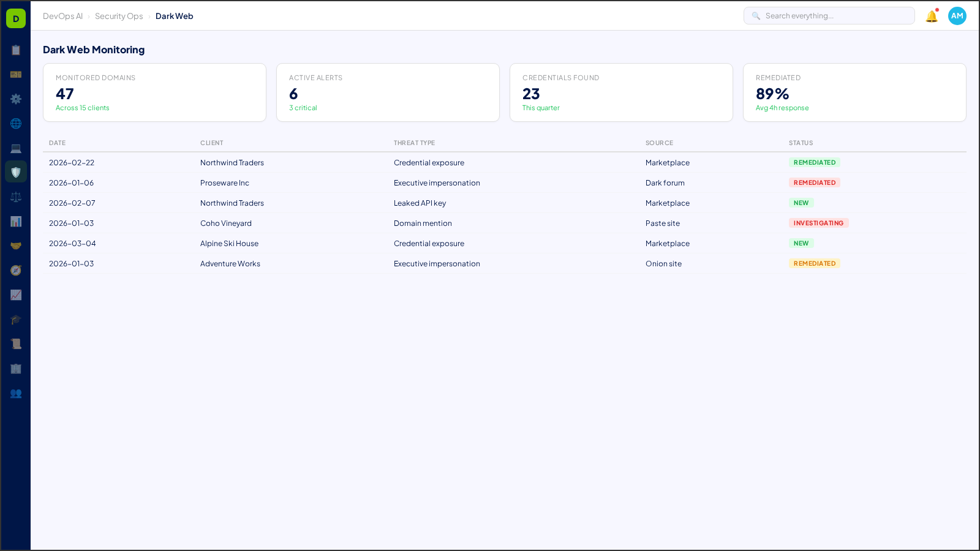The width and height of the screenshot is (980, 551).
Task: Open the team members people icon
Action: point(16,394)
